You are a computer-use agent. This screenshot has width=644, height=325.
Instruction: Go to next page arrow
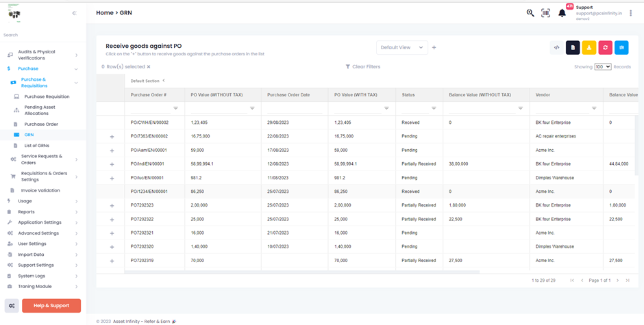[x=617, y=281]
